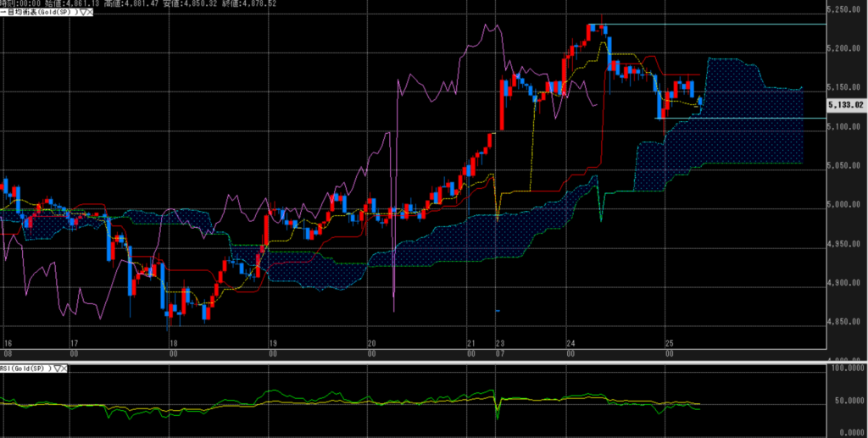Image resolution: width=868 pixels, height=438 pixels.
Task: Click the 4,850.00 price axis label
Action: pyautogui.click(x=845, y=322)
